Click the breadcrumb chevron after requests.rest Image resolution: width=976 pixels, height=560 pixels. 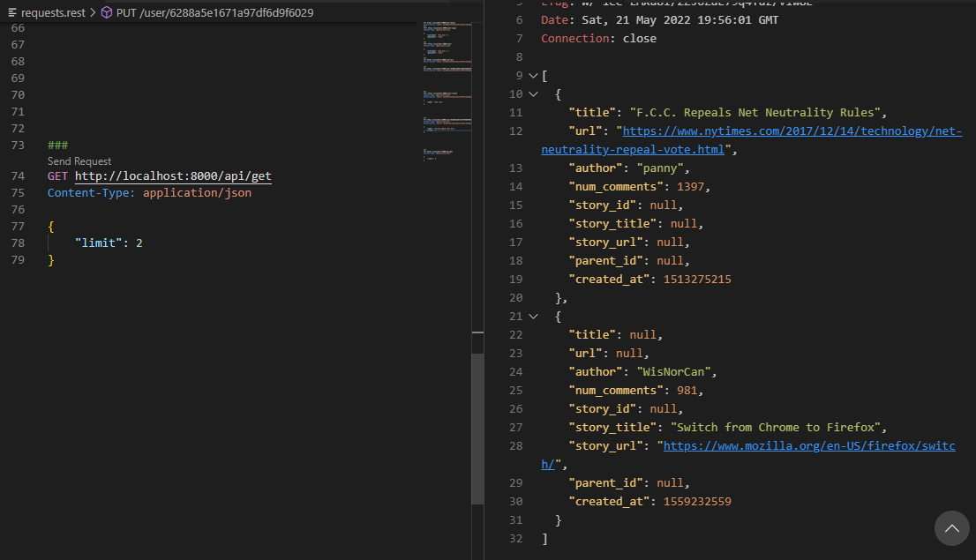pos(93,12)
